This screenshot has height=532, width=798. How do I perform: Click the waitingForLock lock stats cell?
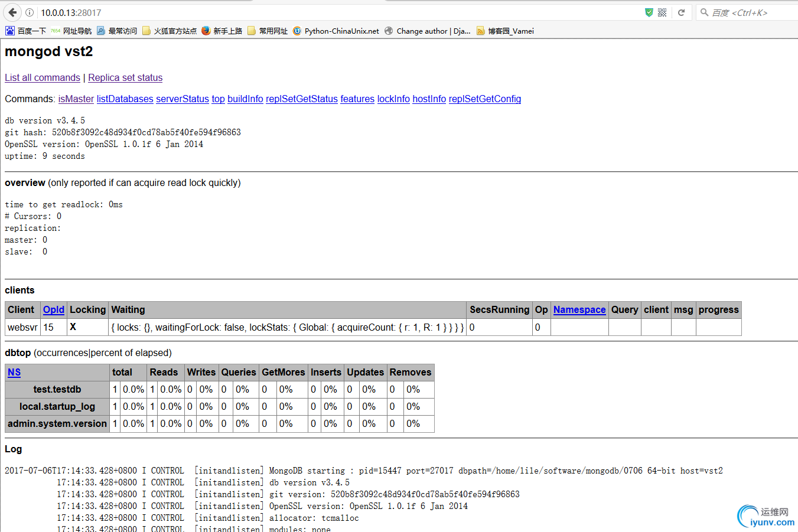pos(288,327)
